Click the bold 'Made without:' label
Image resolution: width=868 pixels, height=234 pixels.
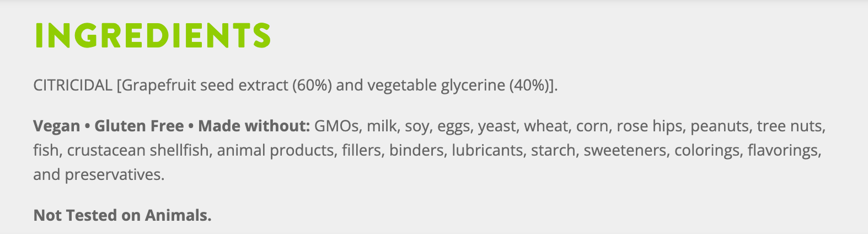(x=254, y=126)
